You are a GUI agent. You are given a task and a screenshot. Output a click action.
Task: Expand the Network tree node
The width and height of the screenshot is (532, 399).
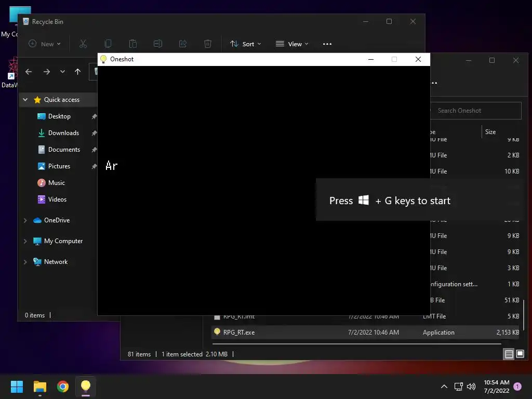tap(25, 262)
